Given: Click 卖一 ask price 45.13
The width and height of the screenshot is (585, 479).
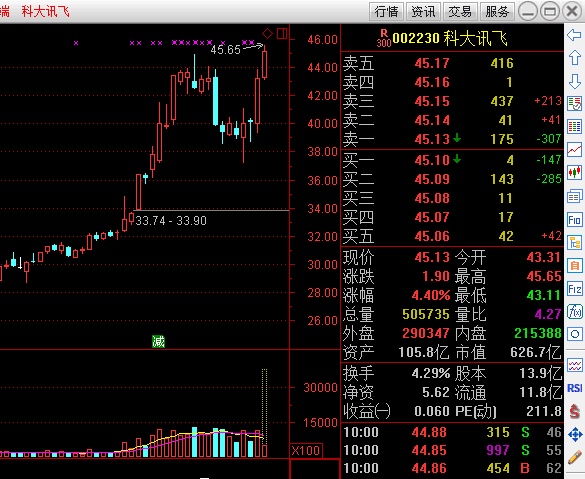Looking at the screenshot, I should pyautogui.click(x=432, y=139).
